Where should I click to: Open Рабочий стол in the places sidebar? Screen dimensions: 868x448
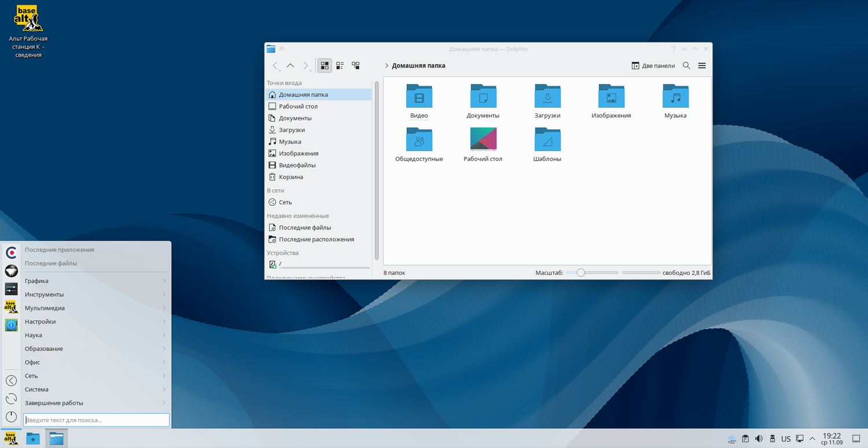[x=319, y=107]
